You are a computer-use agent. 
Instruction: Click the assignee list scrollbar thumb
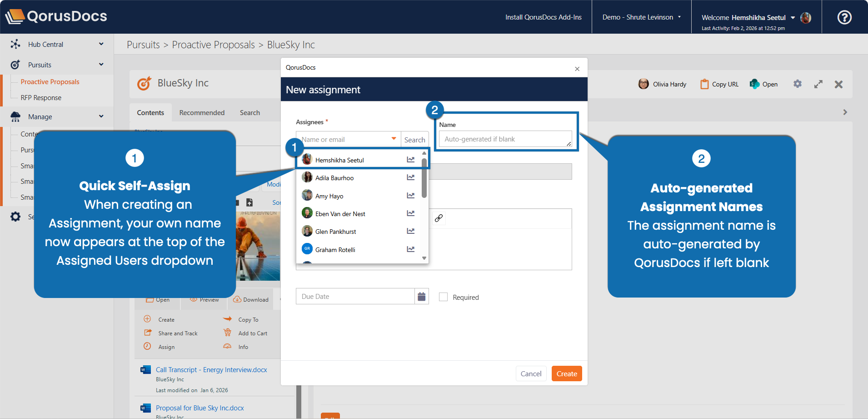click(x=424, y=178)
